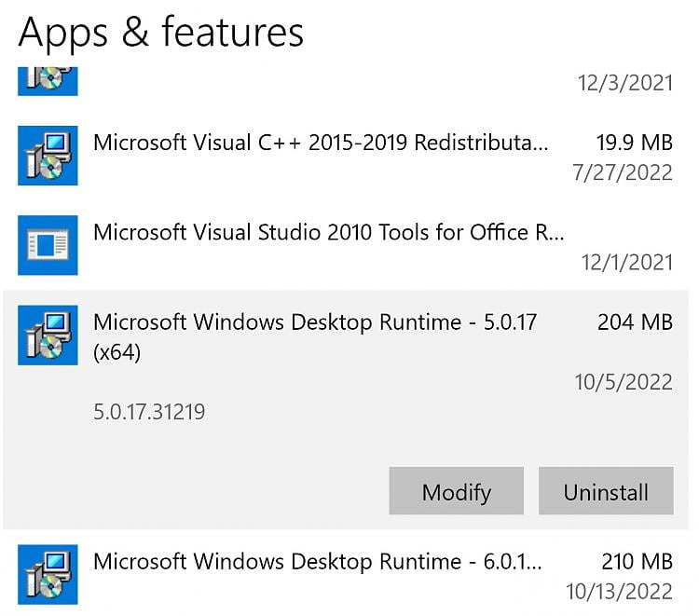Viewport: 699px width, 616px height.
Task: Click the Visual C++ 2015-2019 Redistributable installer icon
Action: click(x=48, y=156)
